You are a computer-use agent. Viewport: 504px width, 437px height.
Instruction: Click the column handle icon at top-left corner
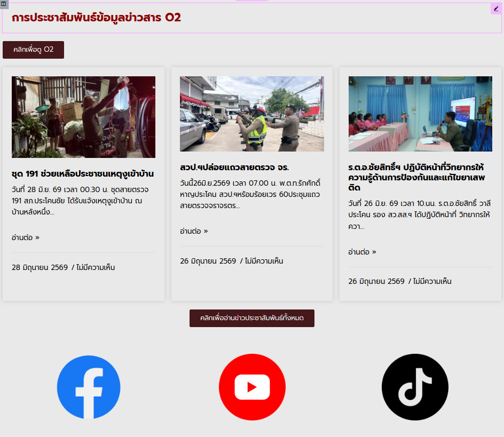click(x=4, y=4)
